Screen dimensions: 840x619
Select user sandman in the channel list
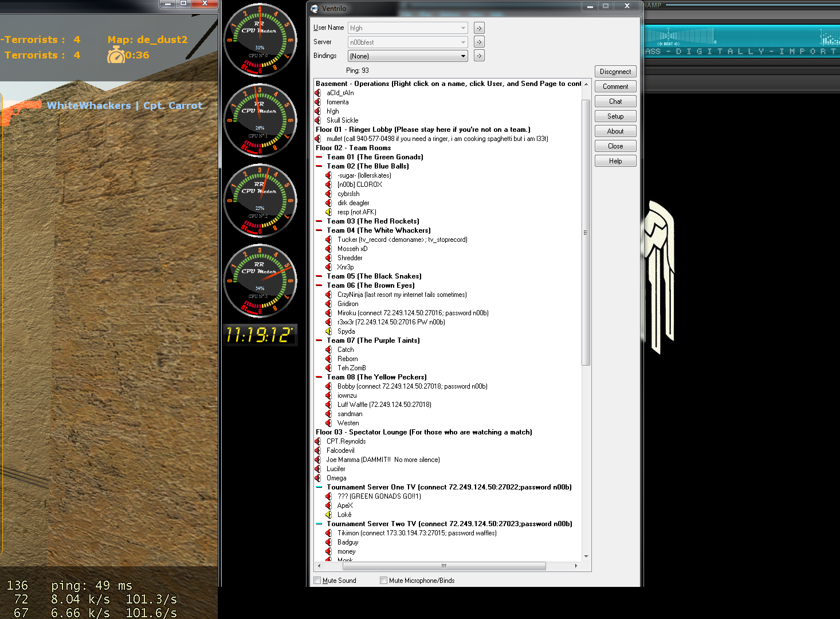point(350,414)
